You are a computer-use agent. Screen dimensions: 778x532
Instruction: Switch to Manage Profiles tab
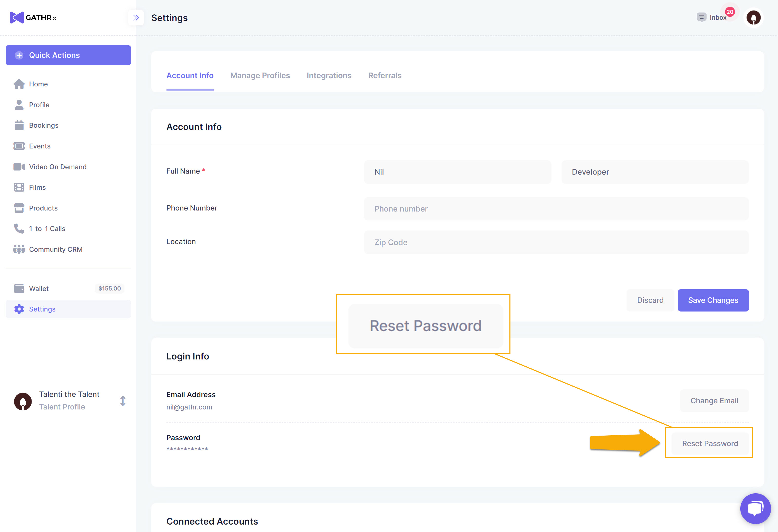260,76
